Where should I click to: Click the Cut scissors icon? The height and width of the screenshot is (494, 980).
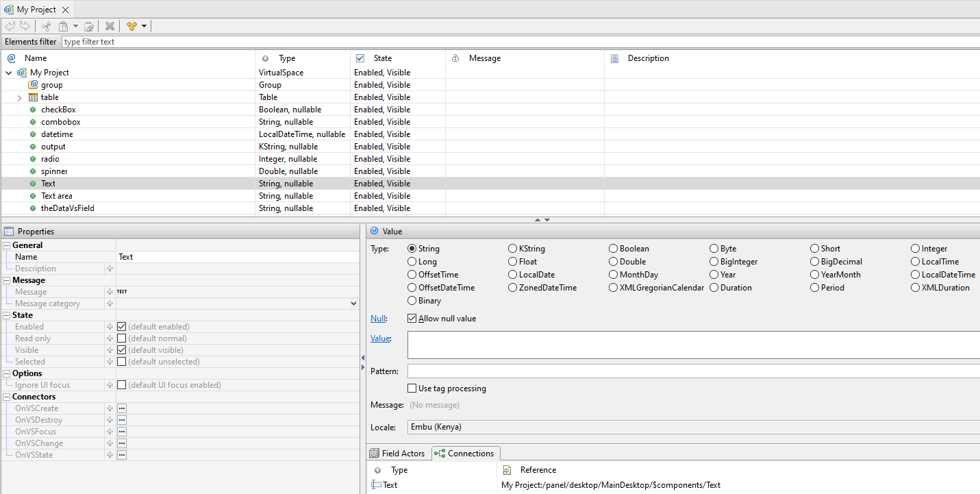(46, 26)
